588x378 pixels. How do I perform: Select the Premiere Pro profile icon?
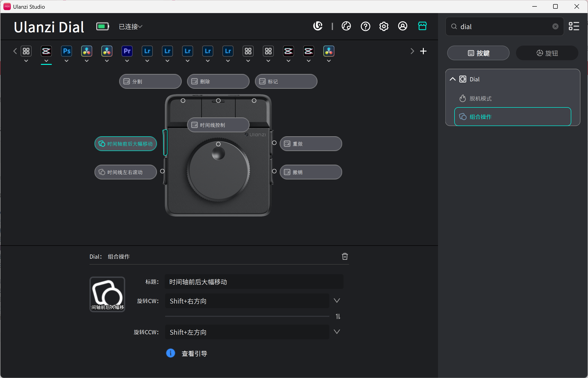[127, 51]
